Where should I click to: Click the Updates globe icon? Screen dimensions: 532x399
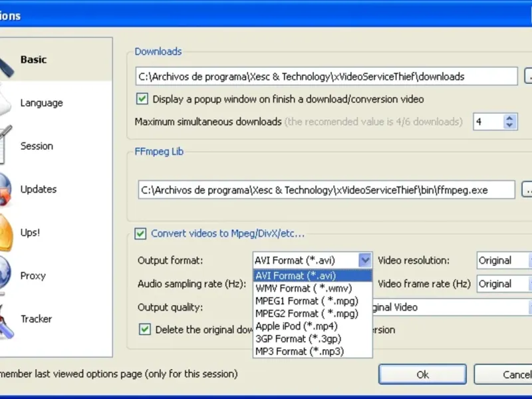click(5, 190)
